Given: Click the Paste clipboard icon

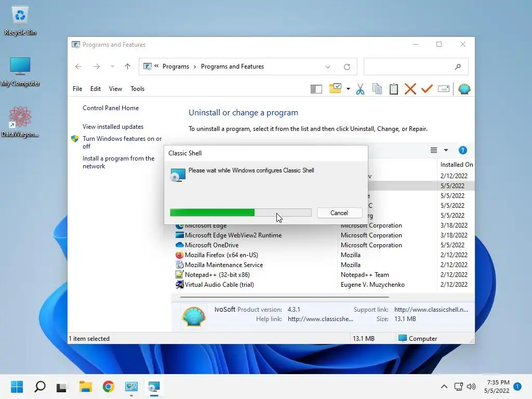Looking at the screenshot, I should click(x=394, y=89).
